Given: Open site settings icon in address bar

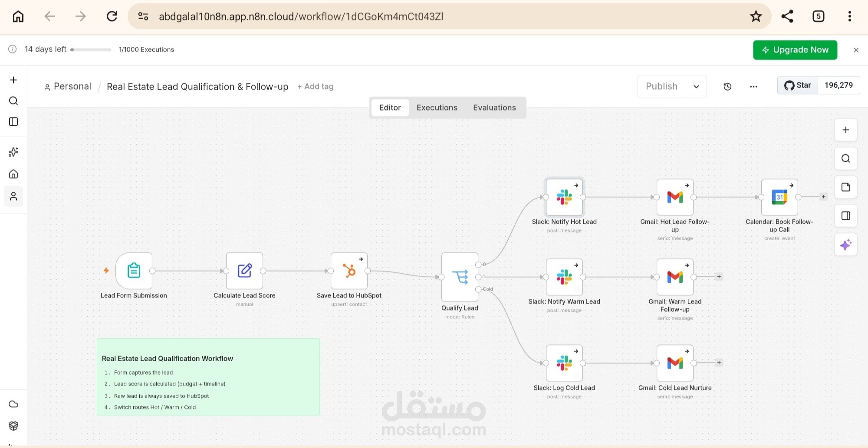Looking at the screenshot, I should (143, 16).
